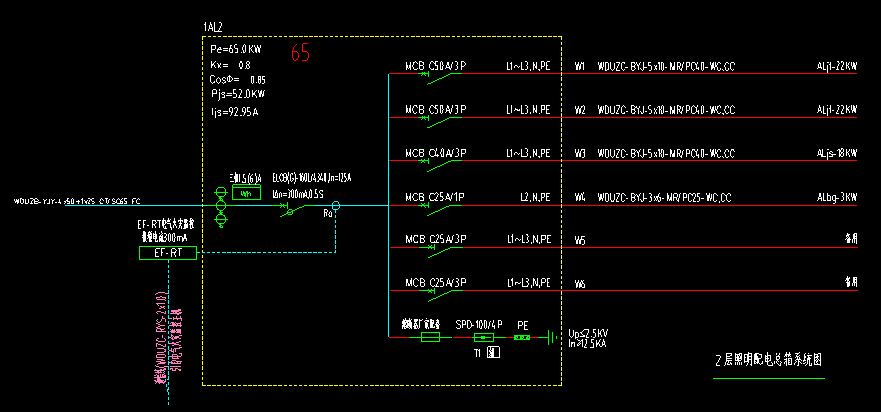Click the "MCB C40A/3P" label
This screenshot has height=412, width=881.
pos(436,153)
